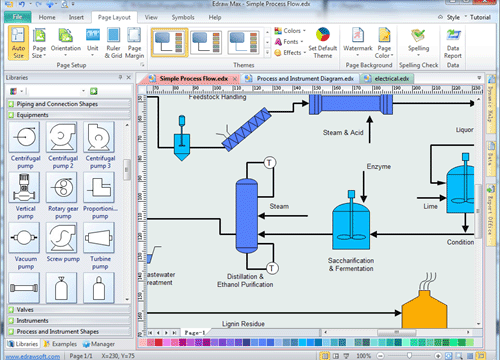
Task: Switch to the Examples panel button
Action: [60, 344]
